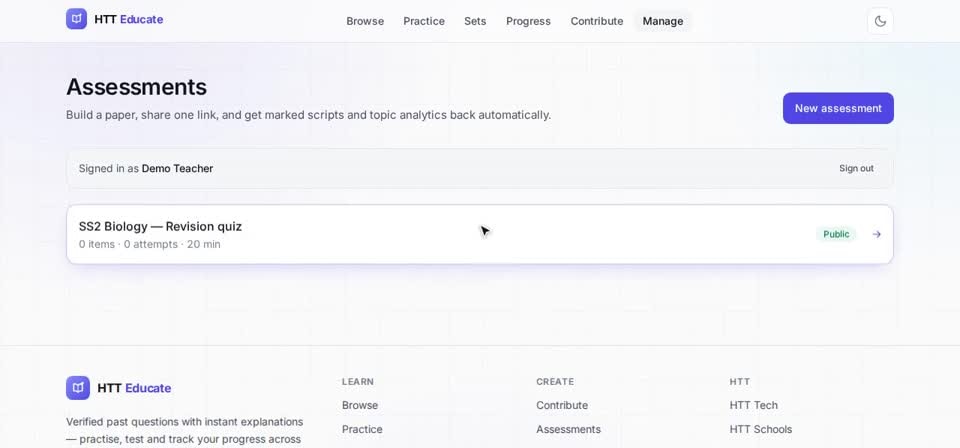960x448 pixels.
Task: Open the footer Assessments link
Action: (x=568, y=429)
